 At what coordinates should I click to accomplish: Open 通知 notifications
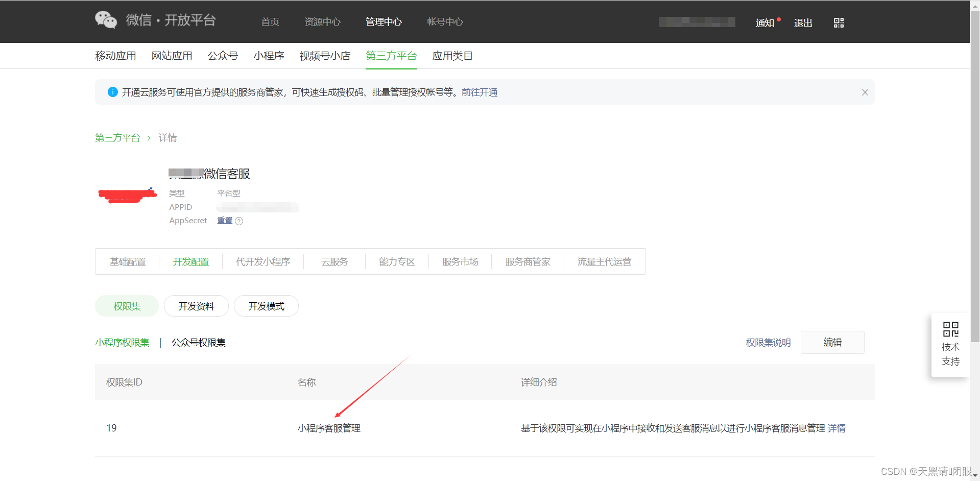pyautogui.click(x=765, y=23)
